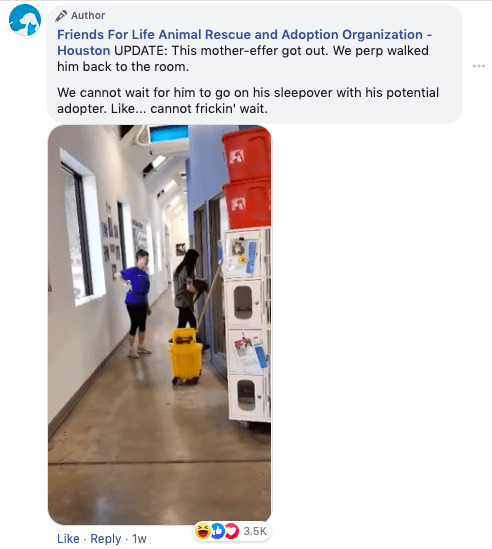The image size is (492, 549).
Task: Click the Author label text
Action: [x=88, y=16]
